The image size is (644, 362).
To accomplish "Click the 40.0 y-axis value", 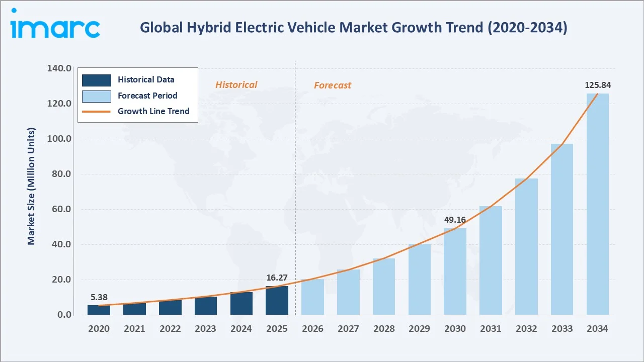I will [x=61, y=244].
